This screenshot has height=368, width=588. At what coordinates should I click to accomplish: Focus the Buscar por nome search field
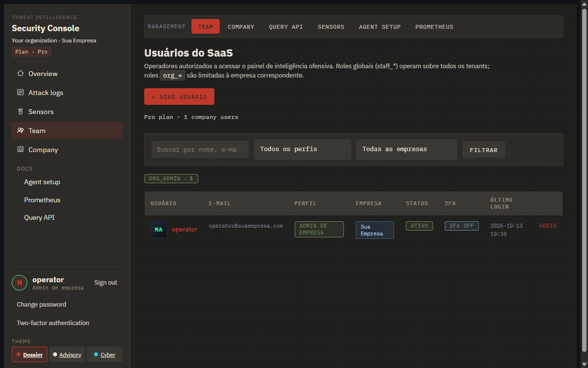pyautogui.click(x=200, y=149)
